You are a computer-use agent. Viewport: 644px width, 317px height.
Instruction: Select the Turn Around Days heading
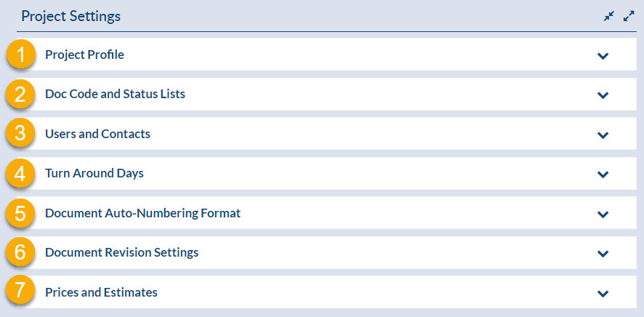[x=94, y=173]
